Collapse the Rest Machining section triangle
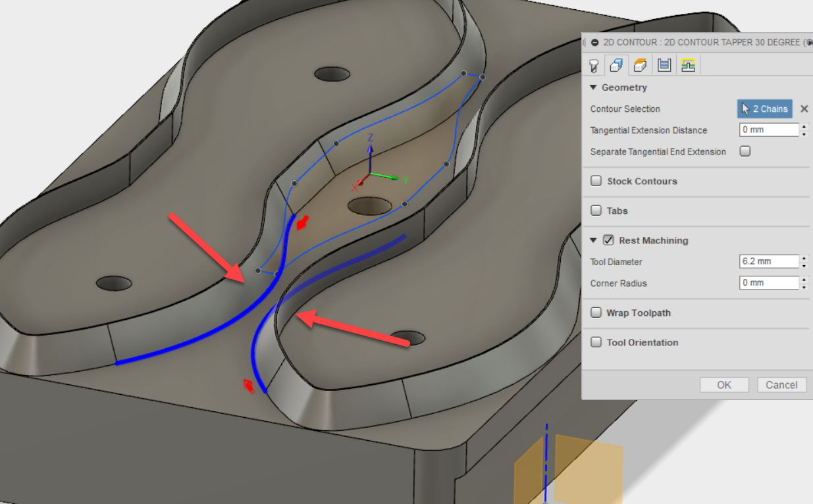Image resolution: width=813 pixels, height=504 pixels. tap(593, 240)
